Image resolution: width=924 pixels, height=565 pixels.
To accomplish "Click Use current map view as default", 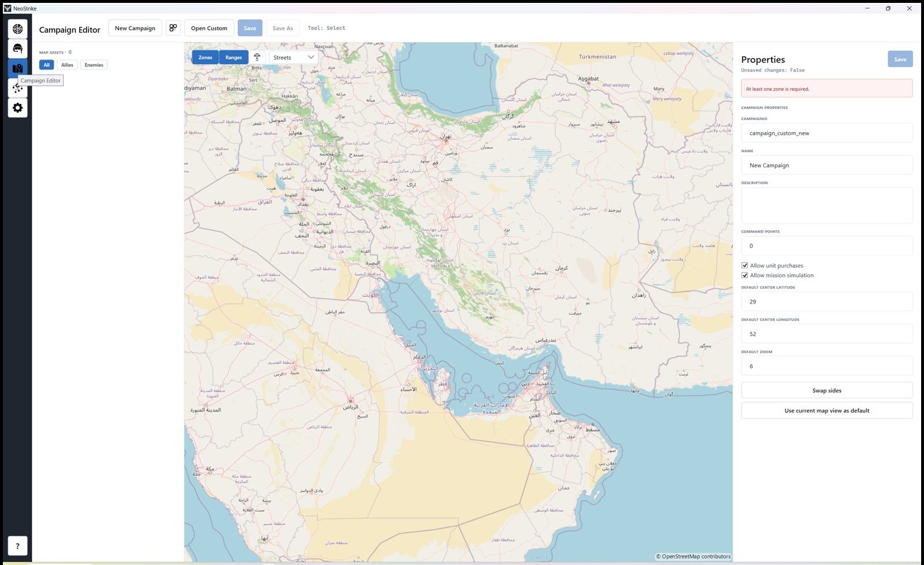I will 827,410.
